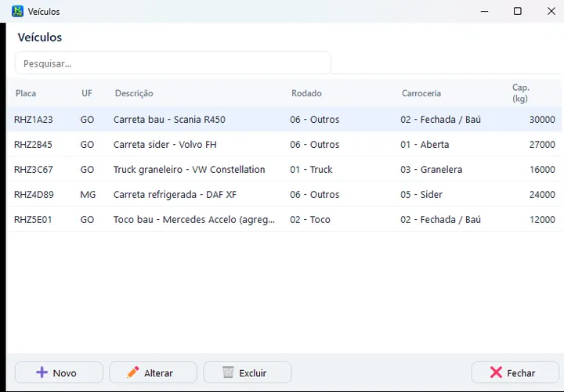The width and height of the screenshot is (564, 392).
Task: Select plate RHZ1A23 cell
Action: tap(34, 120)
